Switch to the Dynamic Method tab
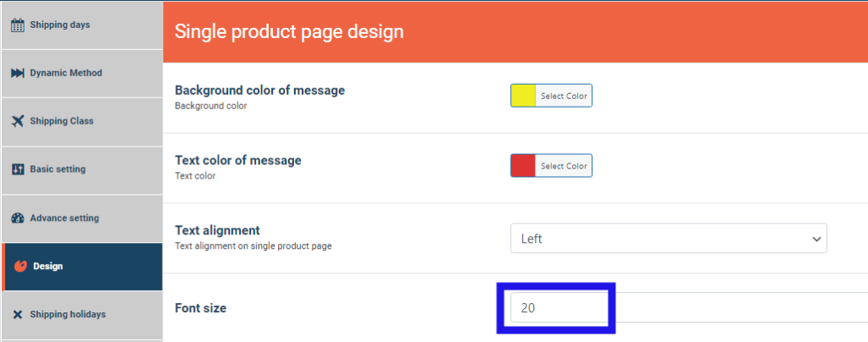The width and height of the screenshot is (868, 342). coord(65,73)
